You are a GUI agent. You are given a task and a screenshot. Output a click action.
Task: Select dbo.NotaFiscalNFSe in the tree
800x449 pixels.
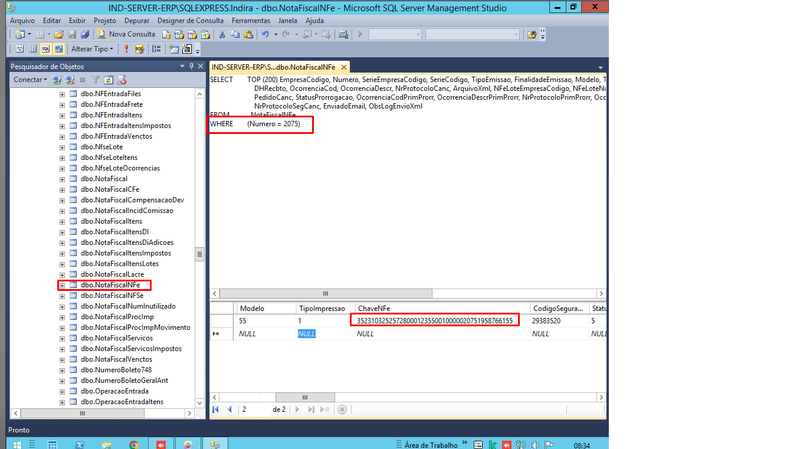click(x=112, y=295)
